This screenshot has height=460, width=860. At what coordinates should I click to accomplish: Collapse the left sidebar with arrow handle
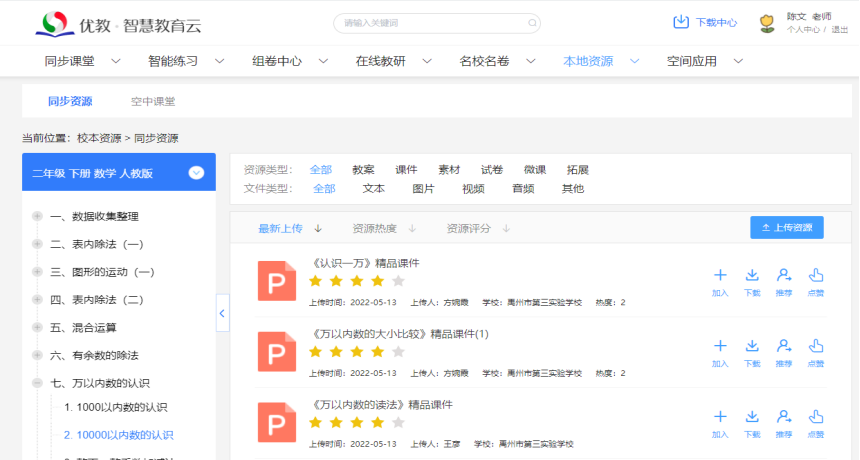click(222, 313)
